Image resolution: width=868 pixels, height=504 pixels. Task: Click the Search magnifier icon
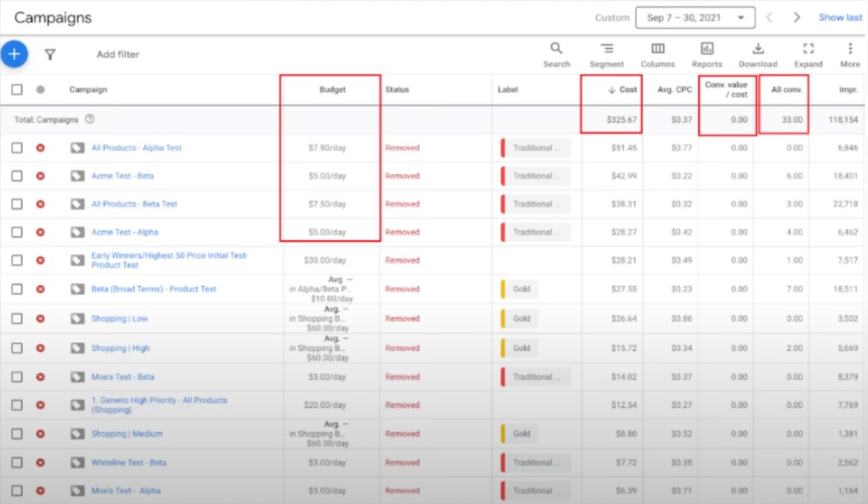pos(556,49)
